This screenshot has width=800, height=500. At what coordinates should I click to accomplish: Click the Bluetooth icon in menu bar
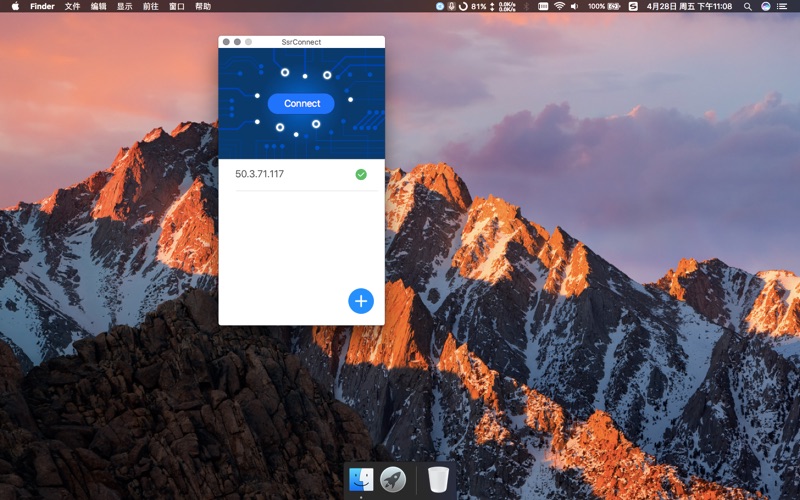click(527, 6)
